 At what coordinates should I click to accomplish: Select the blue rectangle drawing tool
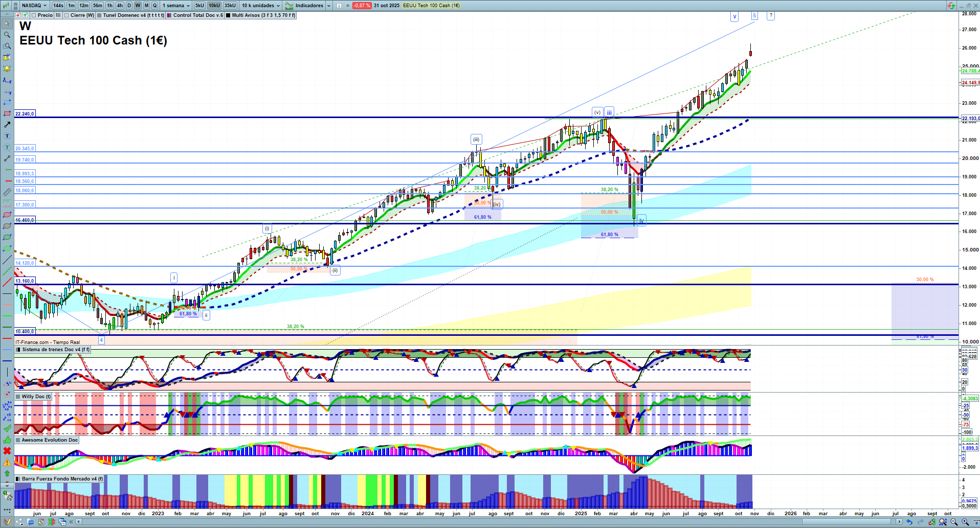coord(7,102)
